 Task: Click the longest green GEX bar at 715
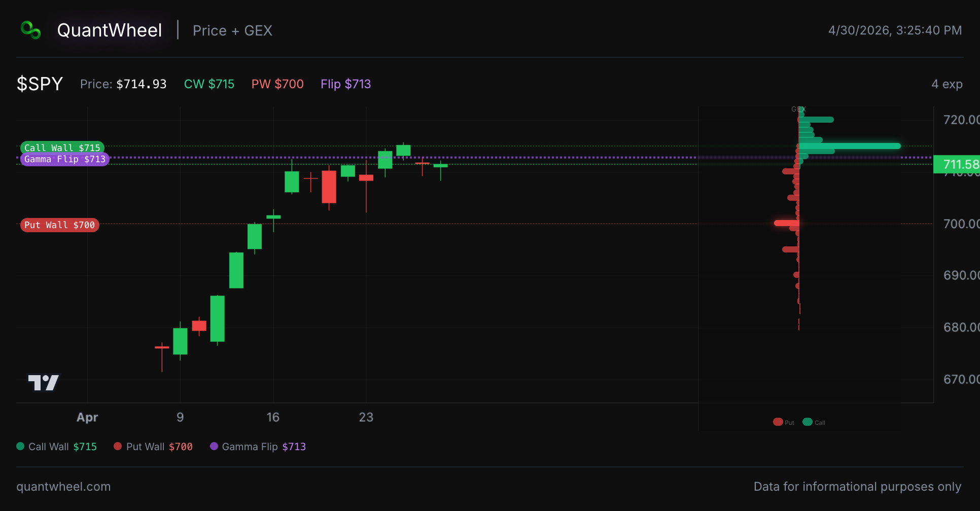coord(850,146)
